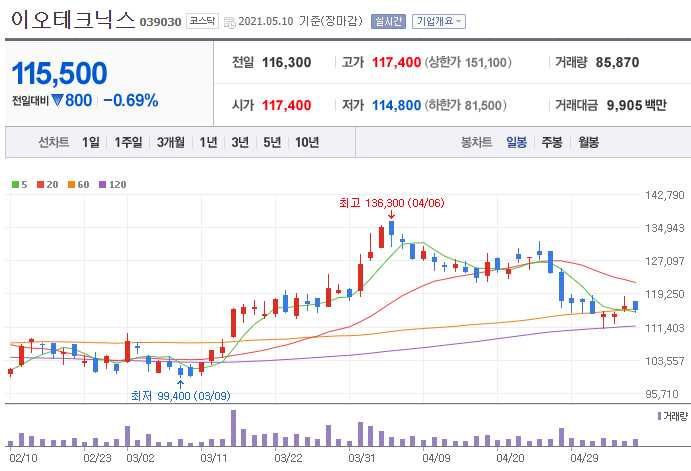Click the red 20-day moving average swatch
Screen dimensions: 691x471
(x=40, y=185)
